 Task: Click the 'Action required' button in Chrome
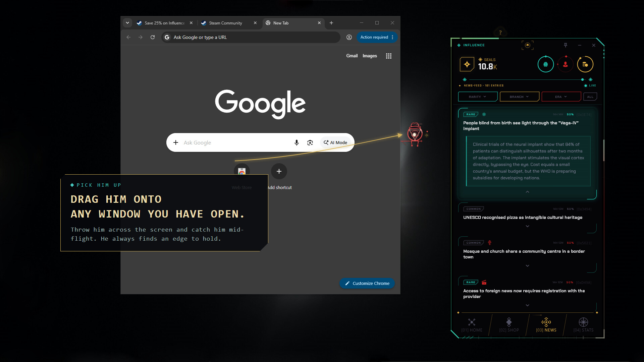(x=374, y=37)
